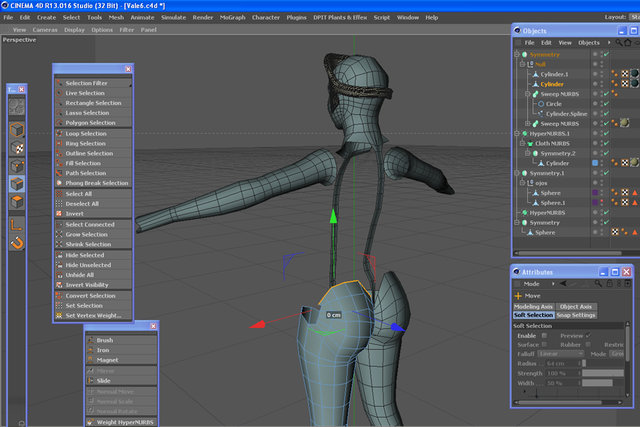Choose the Brush tool in the sculpt palette
The height and width of the screenshot is (427, 640).
click(105, 340)
